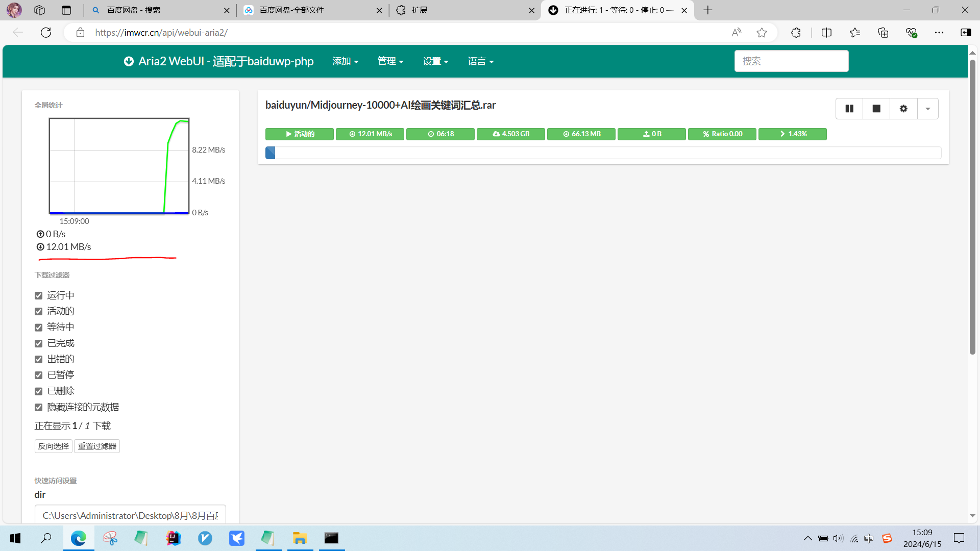Click the 搜索 search input field
The width and height of the screenshot is (980, 551).
[x=791, y=61]
